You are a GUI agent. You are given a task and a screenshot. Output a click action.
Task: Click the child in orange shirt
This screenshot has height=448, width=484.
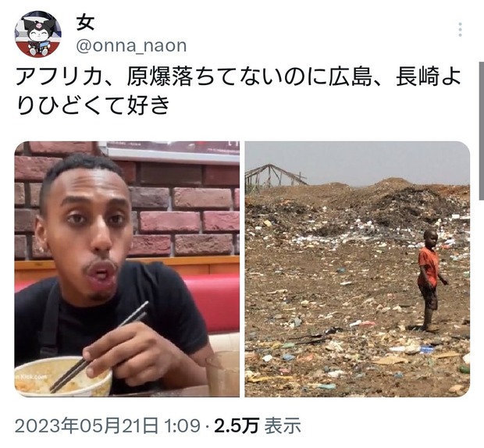click(x=430, y=280)
